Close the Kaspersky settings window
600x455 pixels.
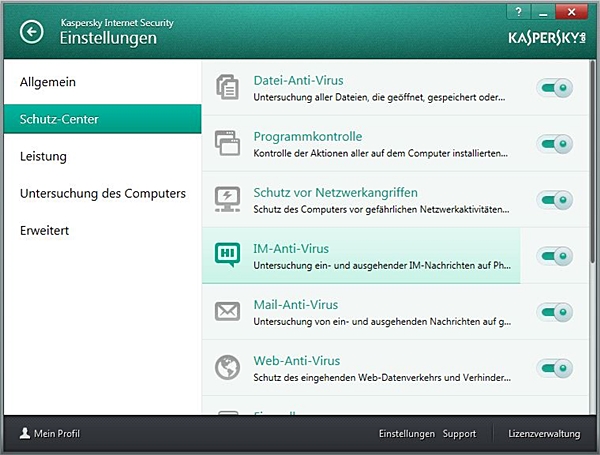(x=571, y=12)
